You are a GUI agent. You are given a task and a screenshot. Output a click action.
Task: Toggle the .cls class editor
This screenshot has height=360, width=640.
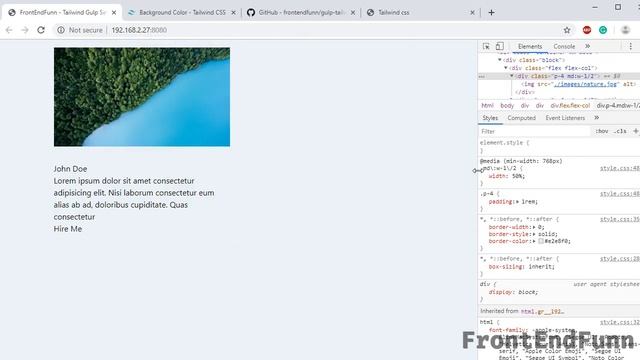(620, 131)
